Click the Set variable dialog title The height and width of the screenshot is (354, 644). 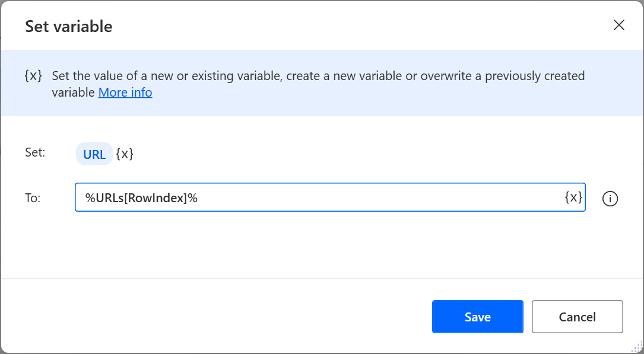[x=69, y=26]
